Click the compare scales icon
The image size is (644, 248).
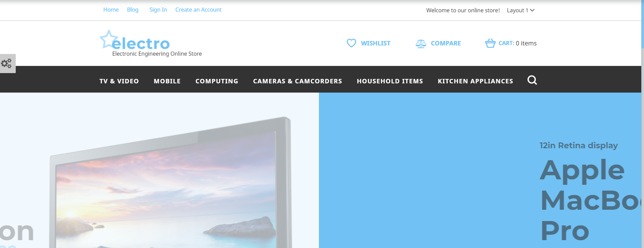[421, 43]
